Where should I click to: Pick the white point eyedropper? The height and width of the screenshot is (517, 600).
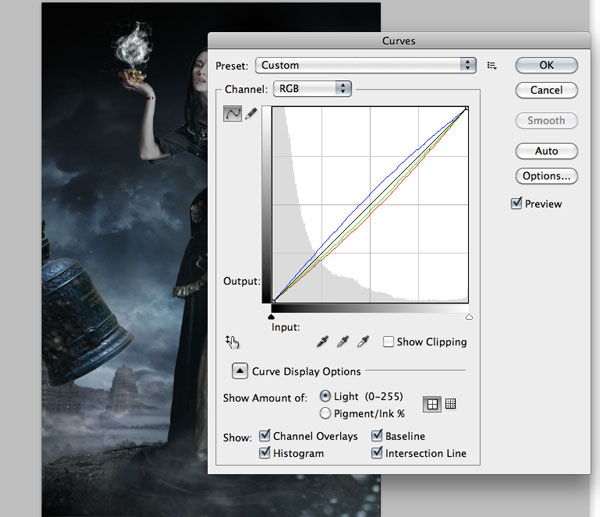pyautogui.click(x=364, y=342)
